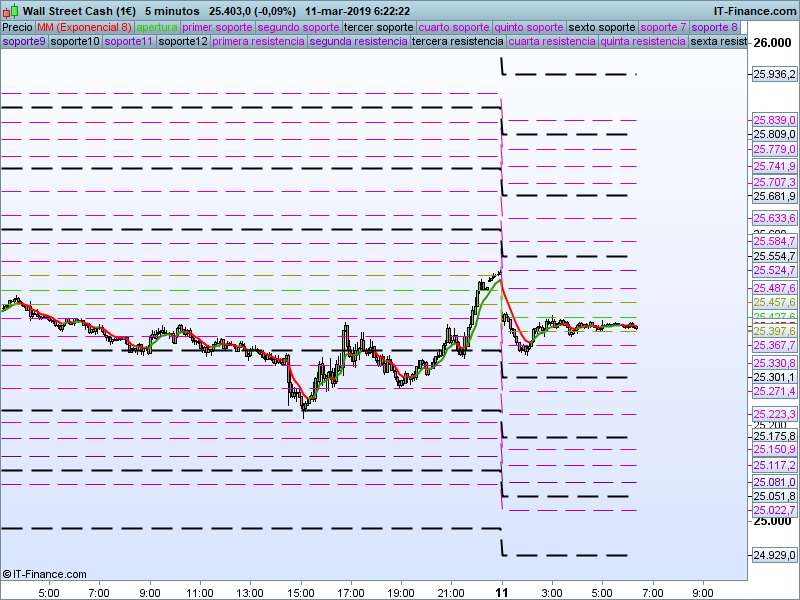Screen dimensions: 800x600
Task: Click the 25.707,3 price label
Action: pyautogui.click(x=774, y=182)
